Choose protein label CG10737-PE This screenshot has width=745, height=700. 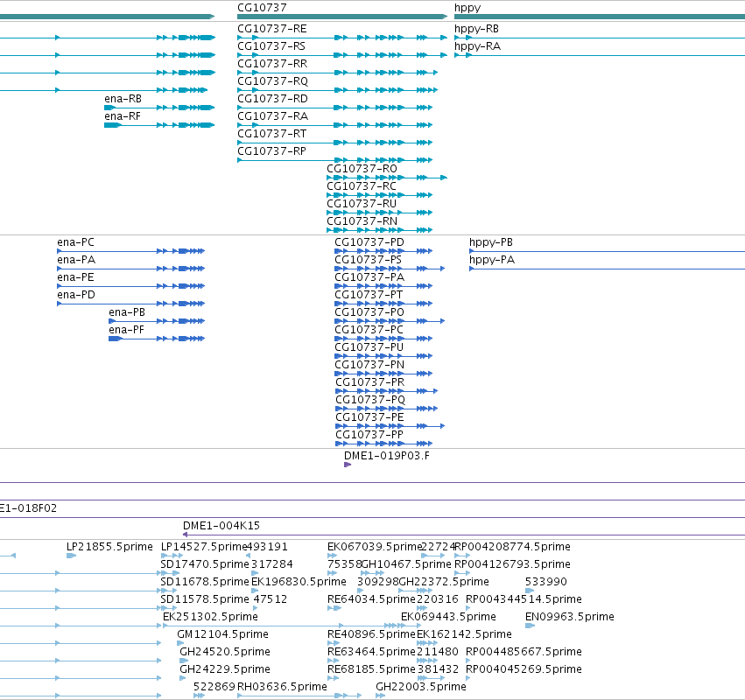pos(369,417)
